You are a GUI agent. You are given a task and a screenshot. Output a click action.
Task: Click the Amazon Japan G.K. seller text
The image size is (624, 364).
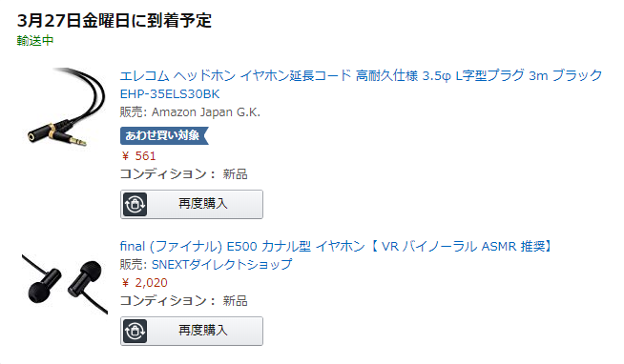click(206, 112)
